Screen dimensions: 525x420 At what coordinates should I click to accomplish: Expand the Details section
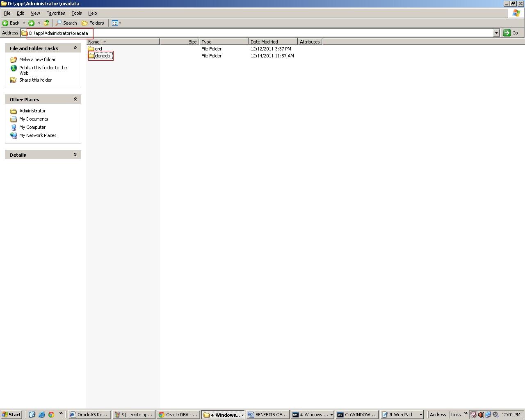tap(75, 155)
